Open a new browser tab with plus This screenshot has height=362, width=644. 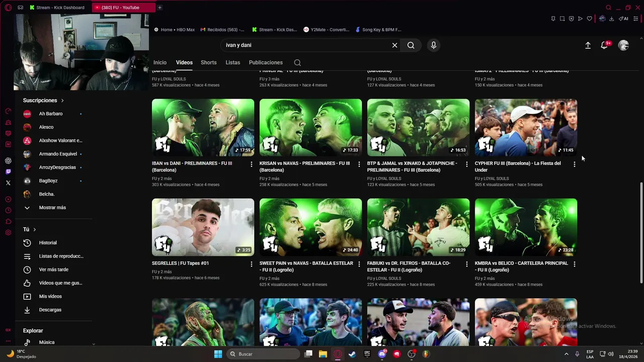click(159, 8)
